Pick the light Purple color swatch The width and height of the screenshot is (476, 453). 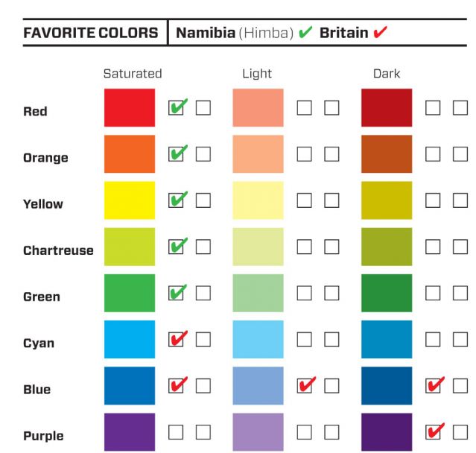pyautogui.click(x=258, y=432)
